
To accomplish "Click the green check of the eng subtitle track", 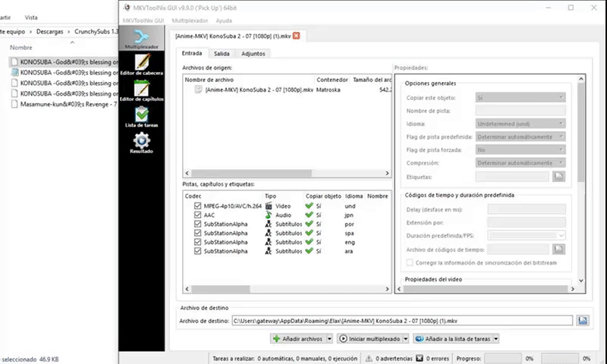I will (x=309, y=242).
